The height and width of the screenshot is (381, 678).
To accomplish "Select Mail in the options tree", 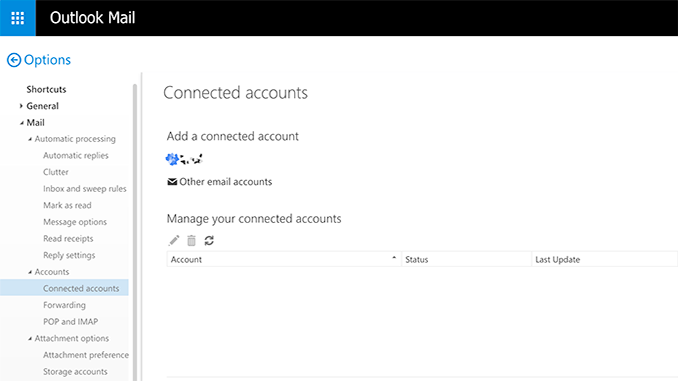I will pos(35,123).
